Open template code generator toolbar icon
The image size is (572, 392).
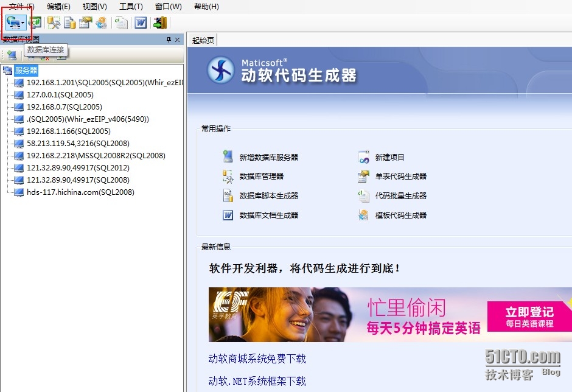[102, 23]
